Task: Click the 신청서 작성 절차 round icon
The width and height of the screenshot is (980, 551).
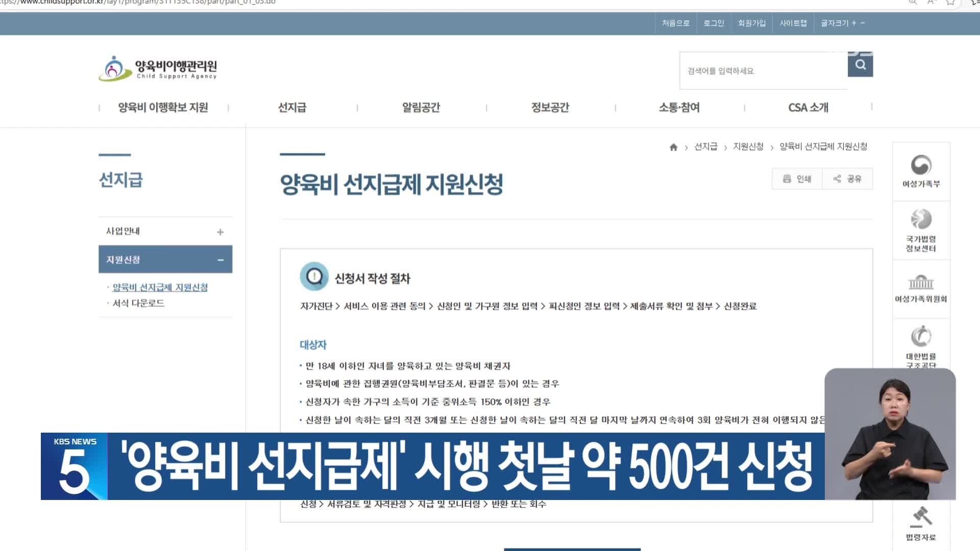Action: tap(314, 276)
